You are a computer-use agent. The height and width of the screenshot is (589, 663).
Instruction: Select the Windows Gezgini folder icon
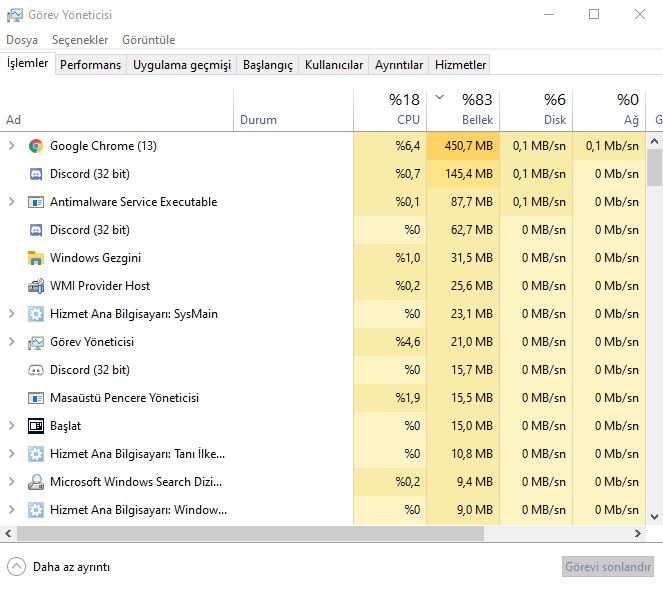point(36,258)
